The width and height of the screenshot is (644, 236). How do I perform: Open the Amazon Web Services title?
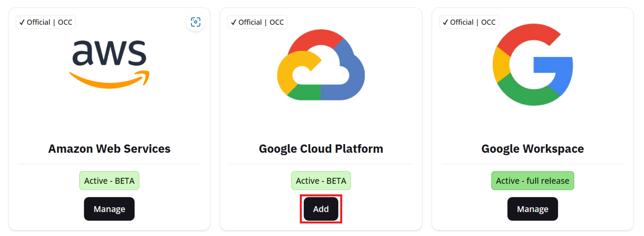[x=109, y=149]
